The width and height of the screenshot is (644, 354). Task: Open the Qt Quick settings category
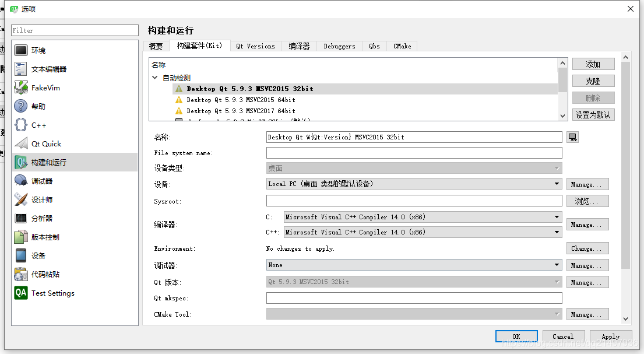(75, 143)
